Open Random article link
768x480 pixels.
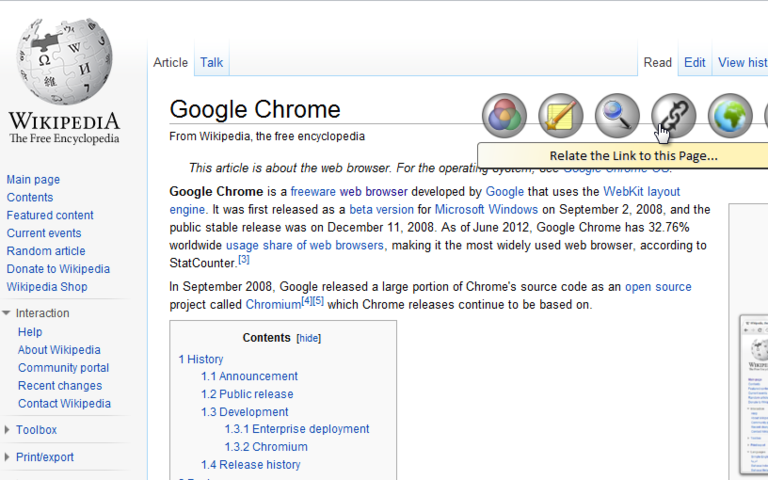46,251
